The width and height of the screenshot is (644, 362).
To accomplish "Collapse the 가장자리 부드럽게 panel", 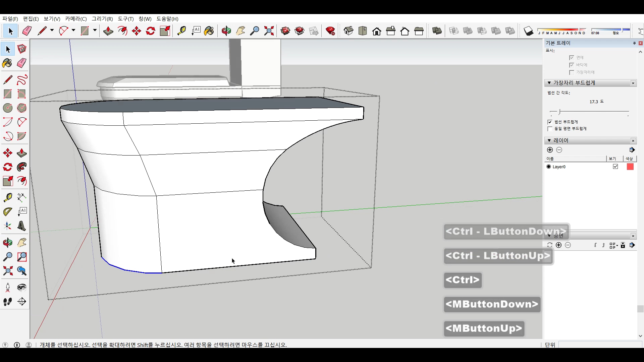I will pyautogui.click(x=549, y=83).
